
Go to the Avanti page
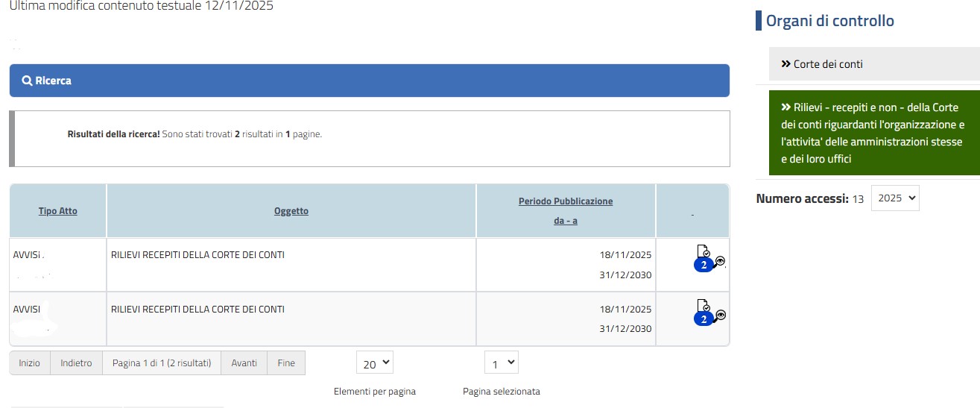[244, 363]
